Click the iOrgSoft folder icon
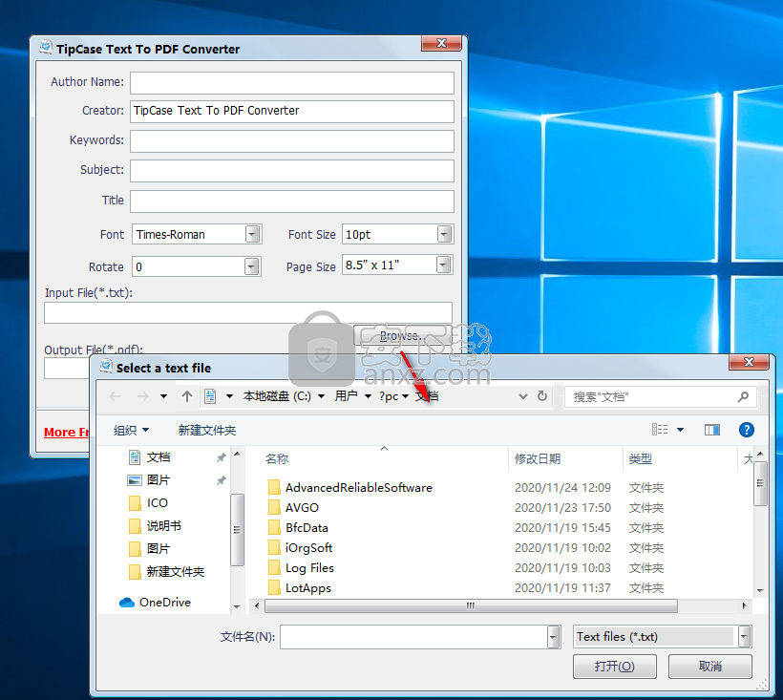 tap(274, 548)
